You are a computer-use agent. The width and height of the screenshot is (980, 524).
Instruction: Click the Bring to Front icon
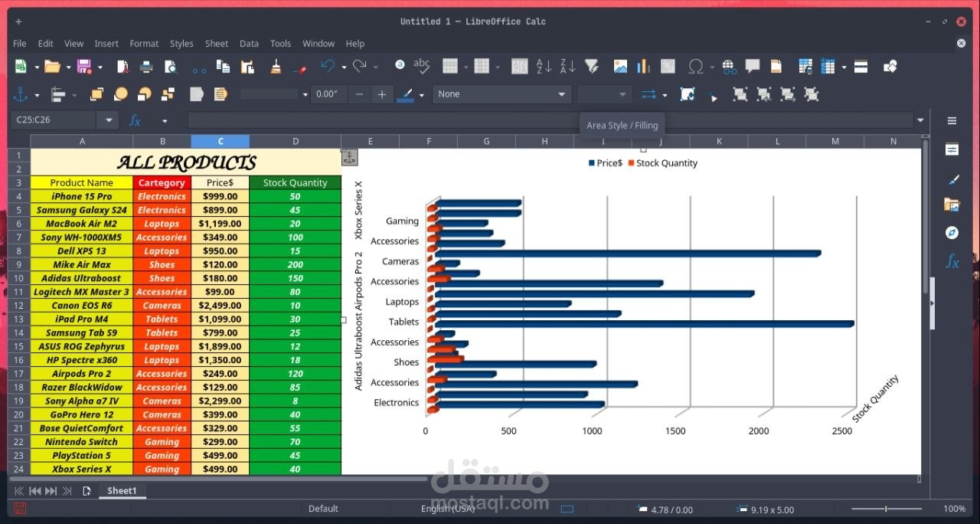pyautogui.click(x=97, y=94)
